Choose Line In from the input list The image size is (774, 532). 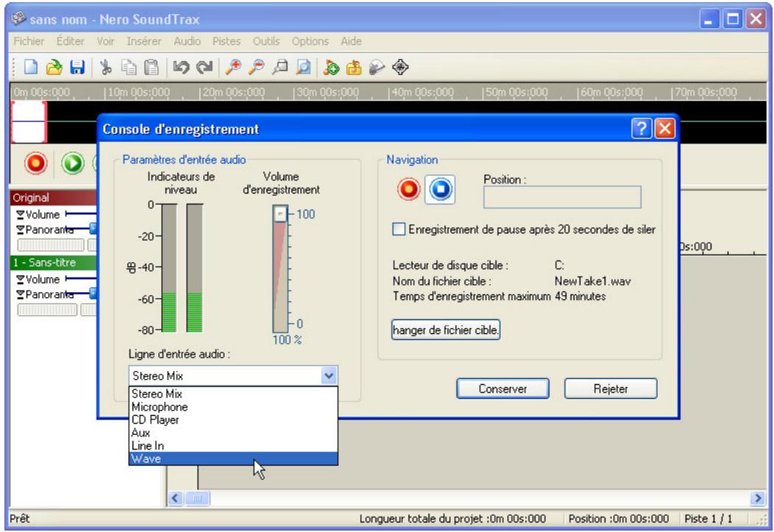point(233,446)
